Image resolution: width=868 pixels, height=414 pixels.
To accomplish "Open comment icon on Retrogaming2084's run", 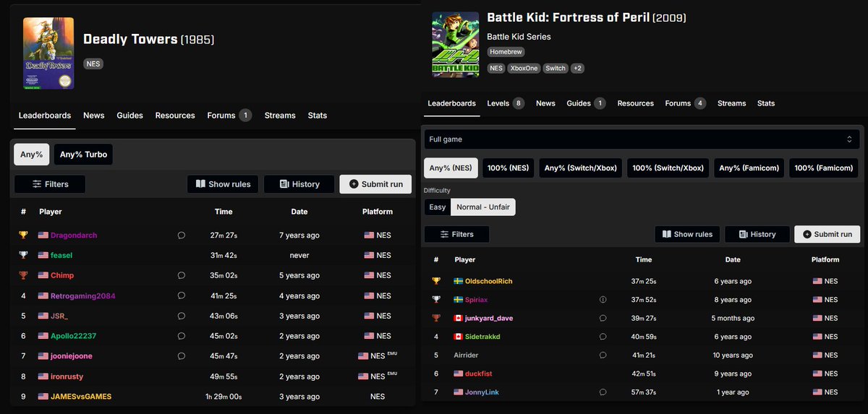I will point(182,296).
